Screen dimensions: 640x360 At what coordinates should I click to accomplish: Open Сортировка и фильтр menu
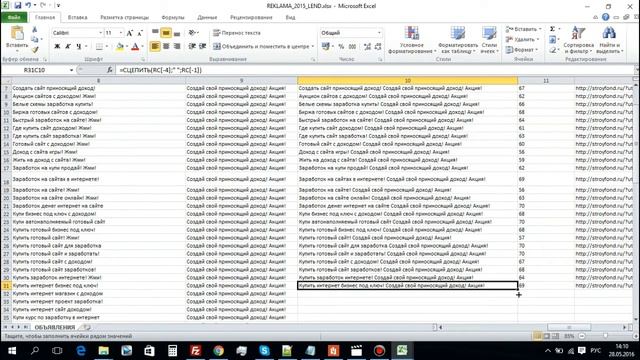[x=578, y=40]
